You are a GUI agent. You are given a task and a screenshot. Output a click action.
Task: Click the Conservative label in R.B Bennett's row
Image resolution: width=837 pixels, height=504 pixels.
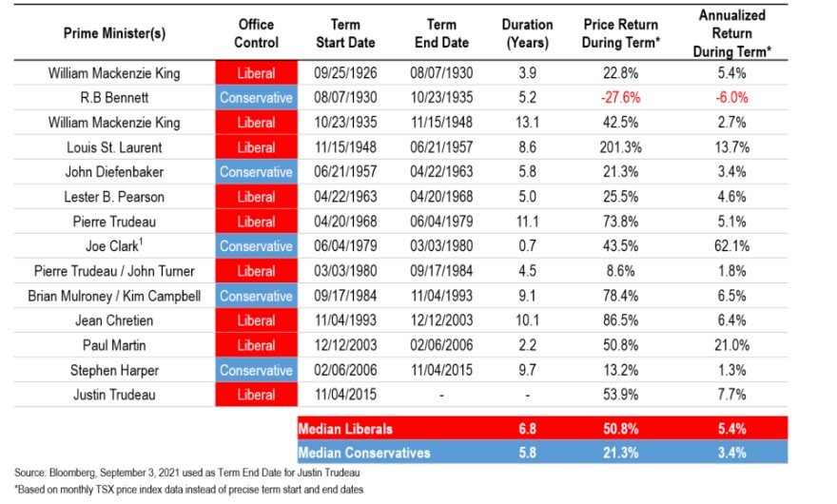pyautogui.click(x=256, y=97)
